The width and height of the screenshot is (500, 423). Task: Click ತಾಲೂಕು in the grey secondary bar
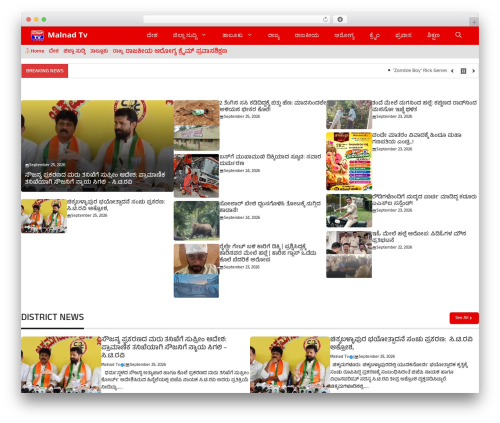click(x=99, y=51)
